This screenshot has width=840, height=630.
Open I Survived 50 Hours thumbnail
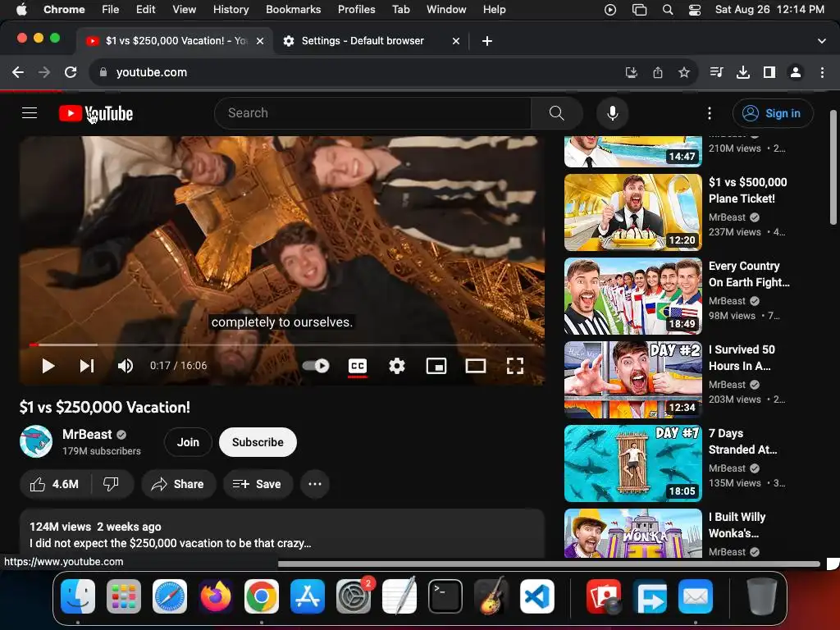pos(632,379)
